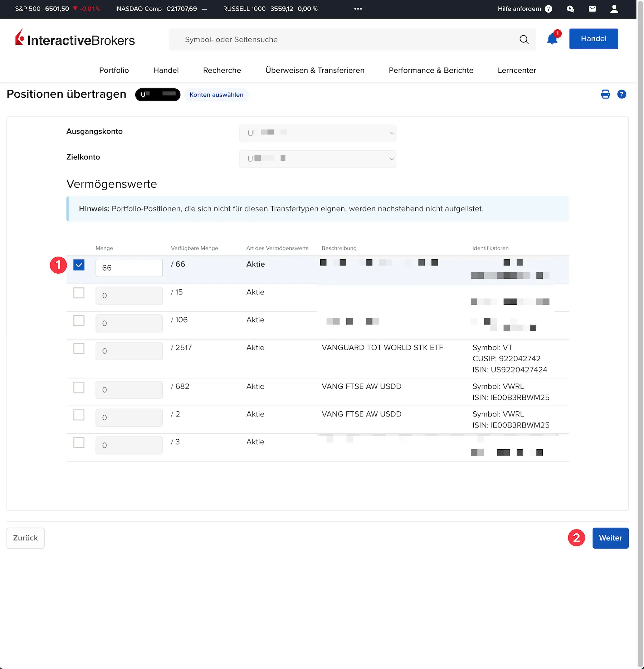644x669 pixels.
Task: Open the user profile icon
Action: tap(614, 9)
